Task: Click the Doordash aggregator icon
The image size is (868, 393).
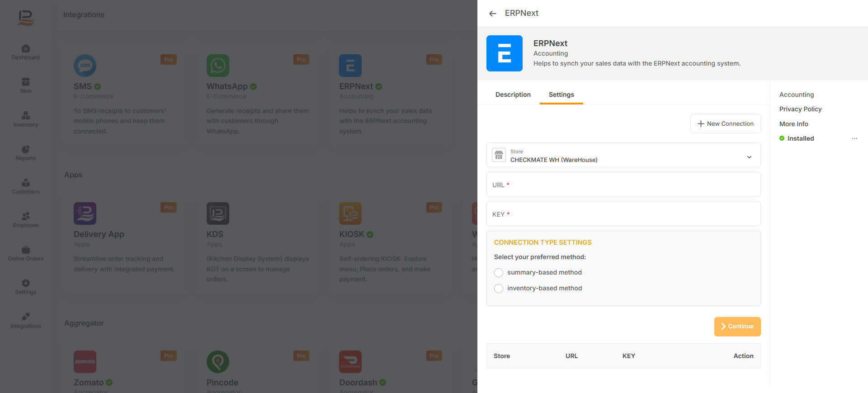Action: click(350, 362)
